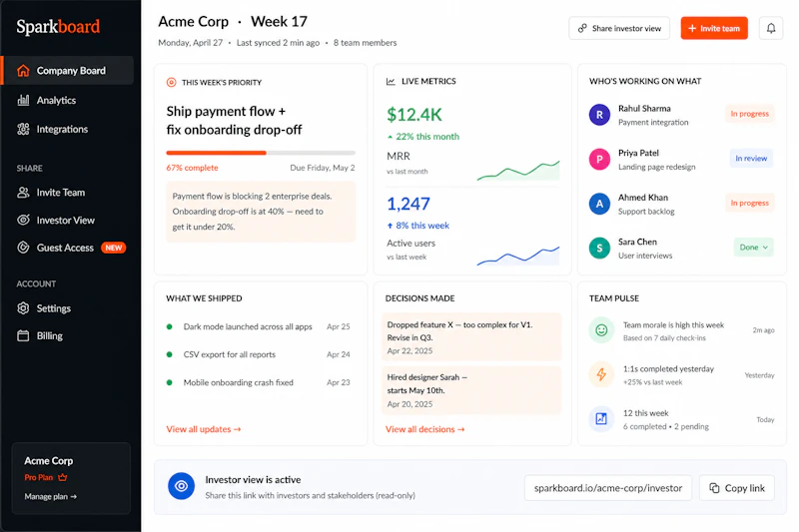799x532 pixels.
Task: Click the Invite Team people icon
Action: click(x=23, y=193)
